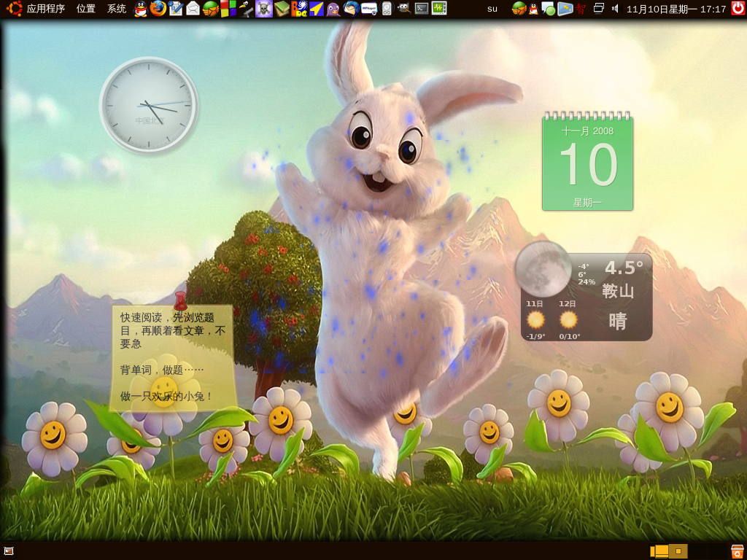Click the red pushpin on the sticky note

coord(180,301)
